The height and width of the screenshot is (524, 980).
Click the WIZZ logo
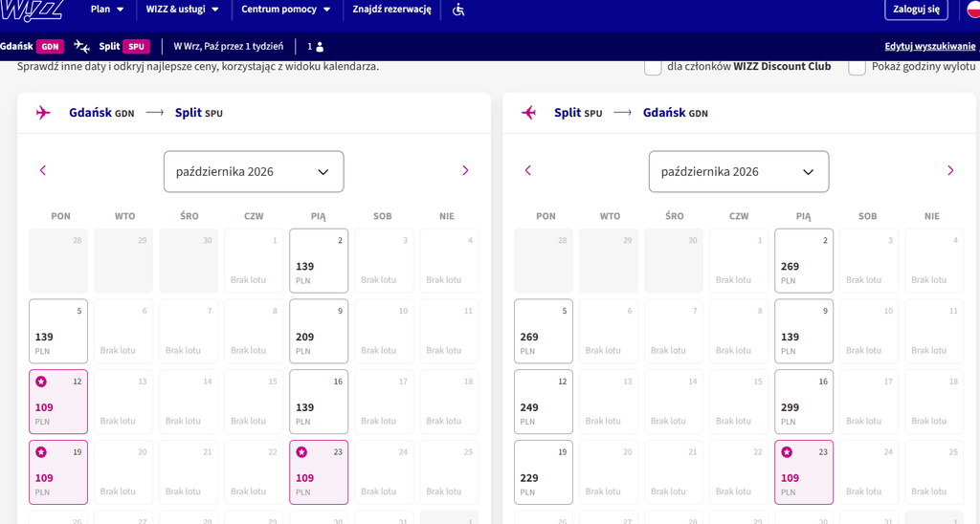32,10
